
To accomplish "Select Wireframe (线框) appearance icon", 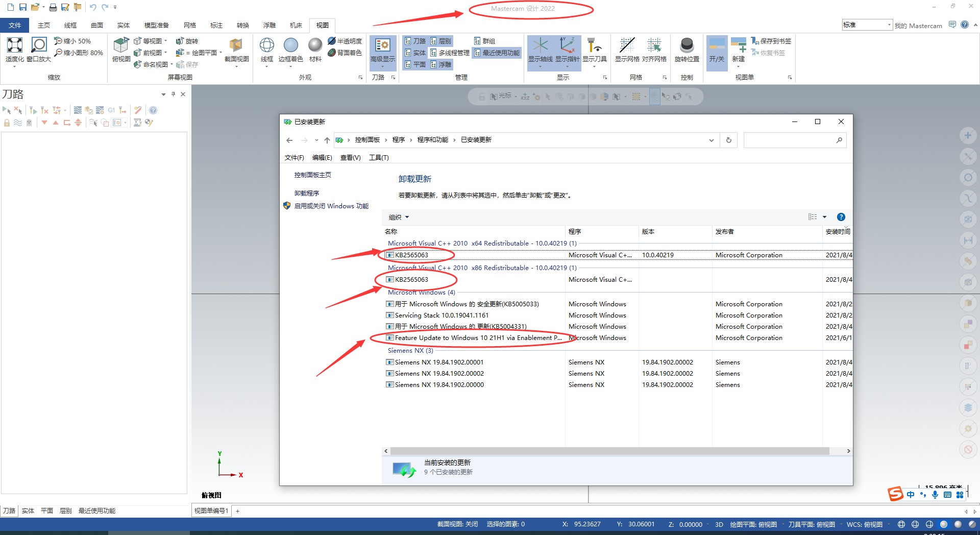I will 267,45.
